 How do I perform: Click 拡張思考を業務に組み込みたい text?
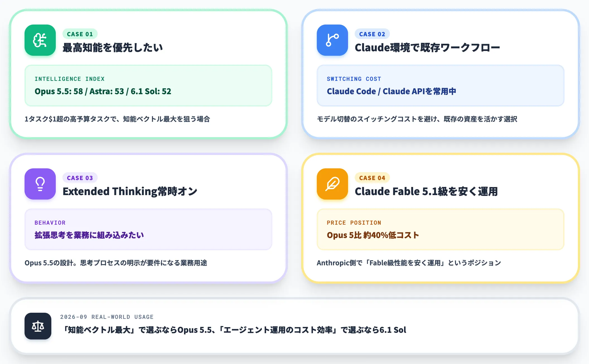(89, 235)
